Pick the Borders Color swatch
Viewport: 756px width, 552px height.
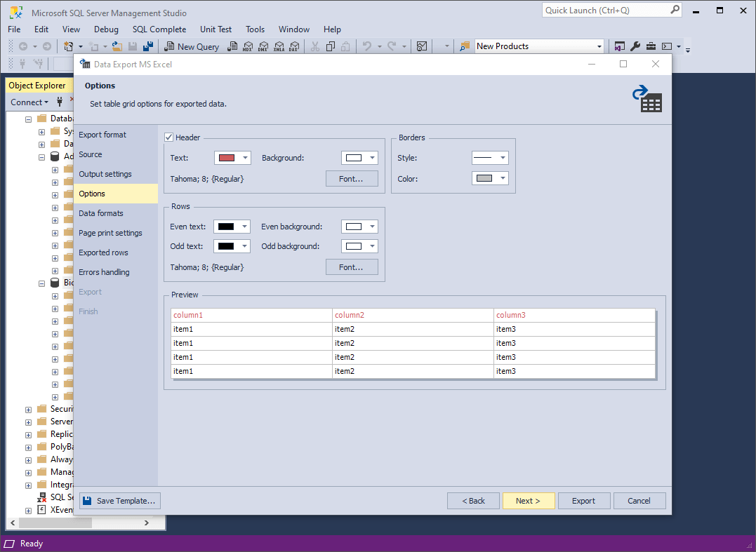[484, 179]
